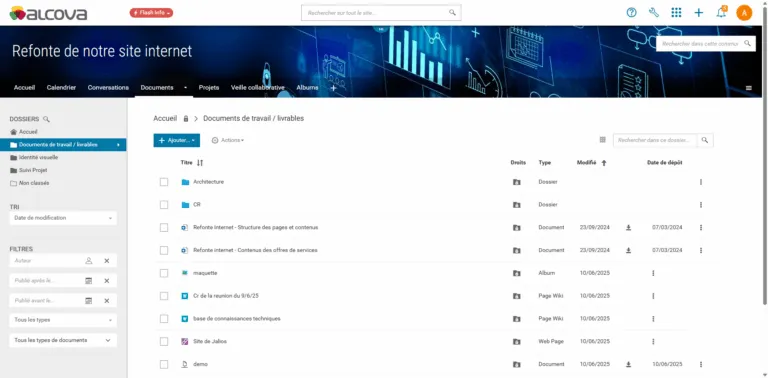Open the Tous les types dropdown
Viewport: 768px width, 378px height.
(63, 320)
